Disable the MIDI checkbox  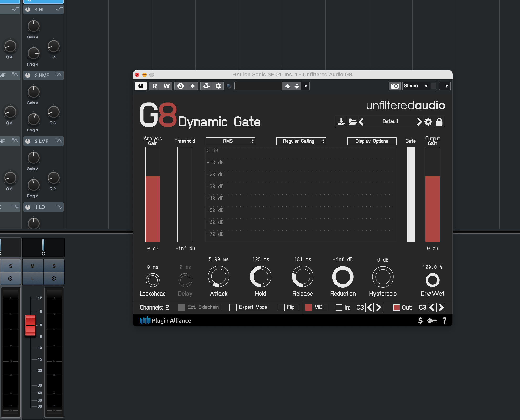pyautogui.click(x=308, y=307)
